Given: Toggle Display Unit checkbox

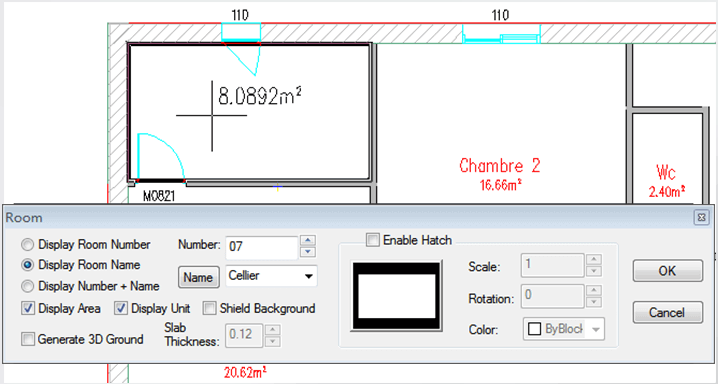Looking at the screenshot, I should coord(121,308).
